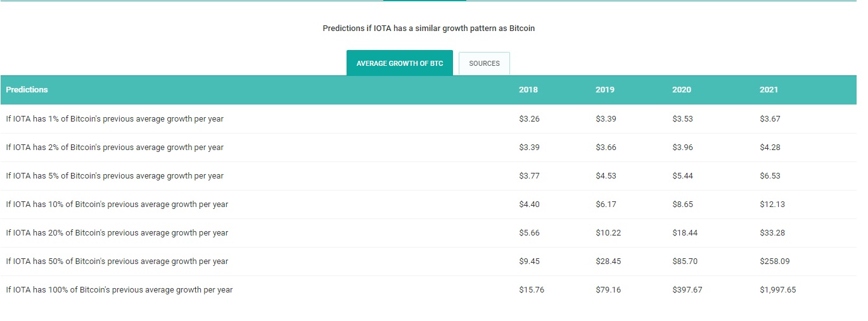Click the 2019 column header
This screenshot has height=321, width=868.
(x=604, y=90)
